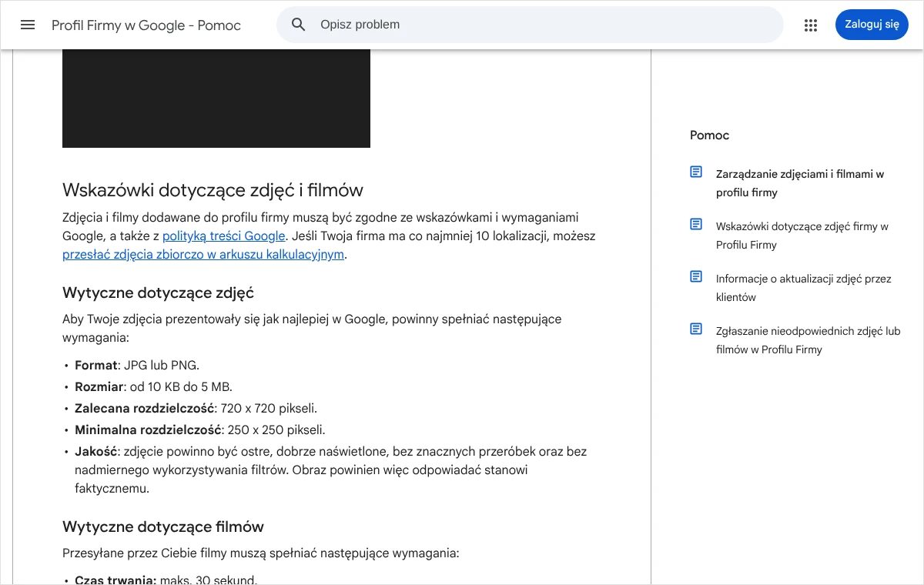Open Zarządzanie zdjęciami i filmami w profilu firmy

point(800,183)
